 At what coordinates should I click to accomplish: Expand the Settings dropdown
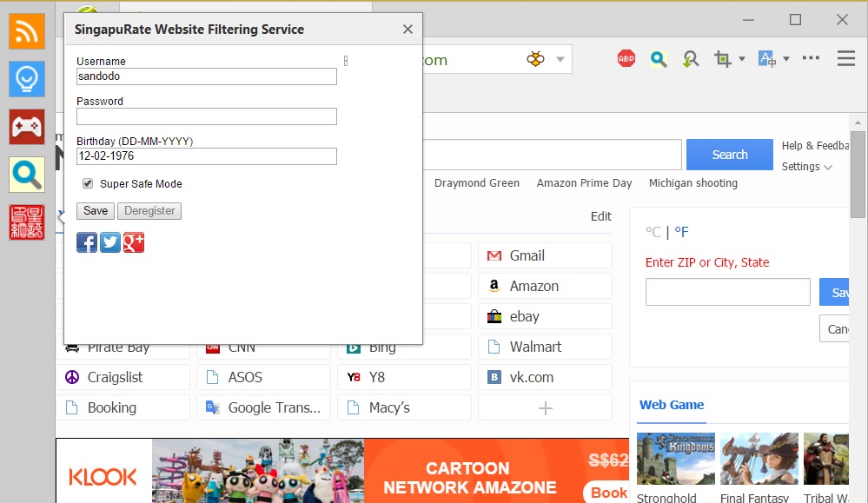(x=806, y=167)
